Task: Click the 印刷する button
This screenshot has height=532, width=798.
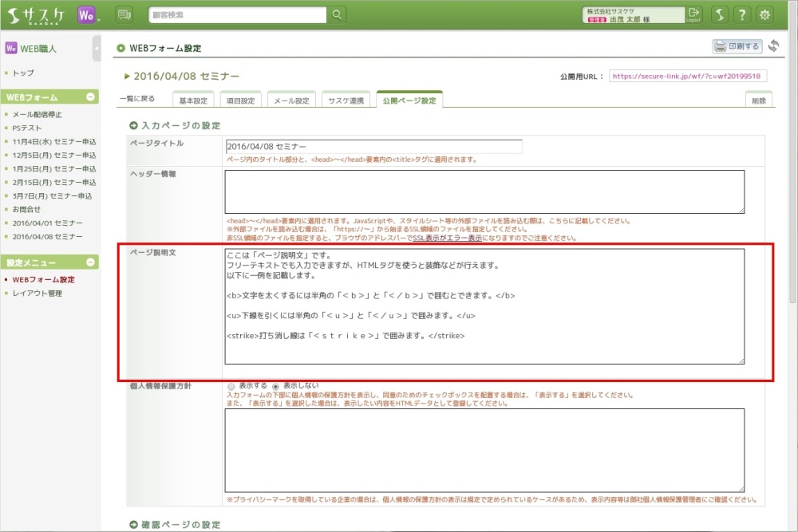Action: coord(737,46)
